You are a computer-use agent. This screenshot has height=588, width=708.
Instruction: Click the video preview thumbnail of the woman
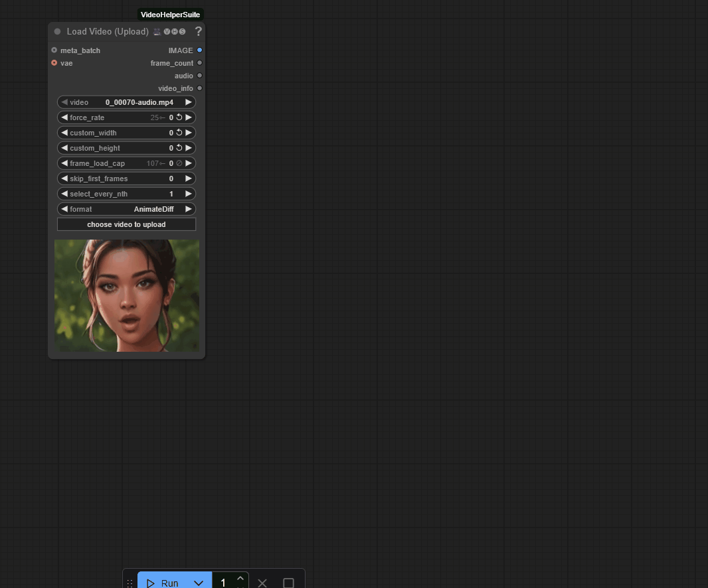[127, 295]
